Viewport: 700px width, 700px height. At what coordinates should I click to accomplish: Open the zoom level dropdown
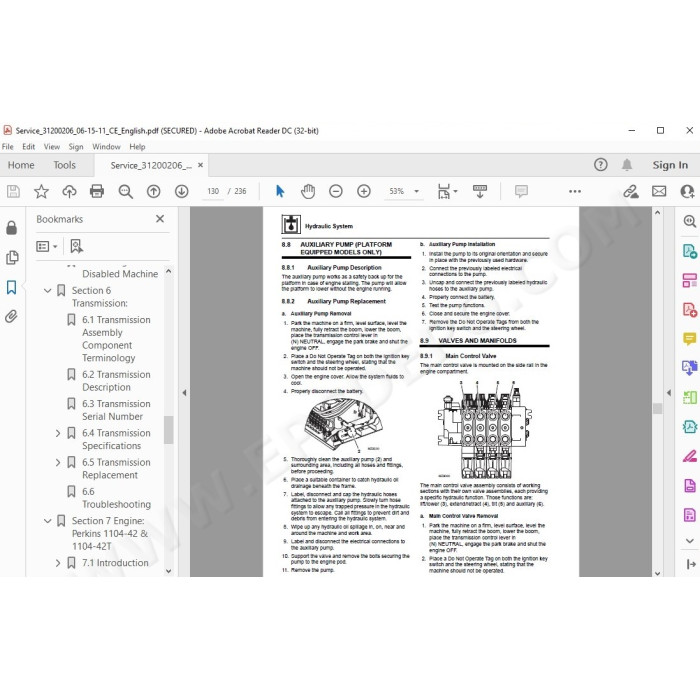(x=417, y=192)
